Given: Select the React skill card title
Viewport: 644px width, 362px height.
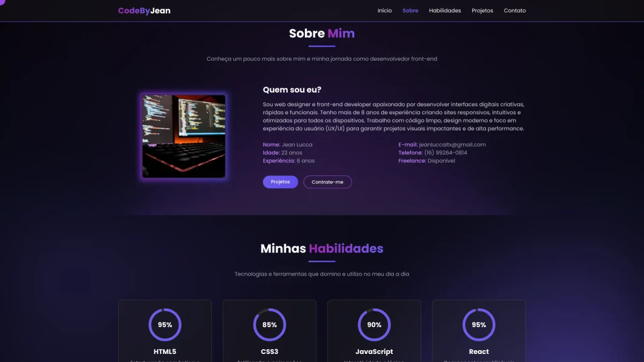Looking at the screenshot, I should pos(479,352).
